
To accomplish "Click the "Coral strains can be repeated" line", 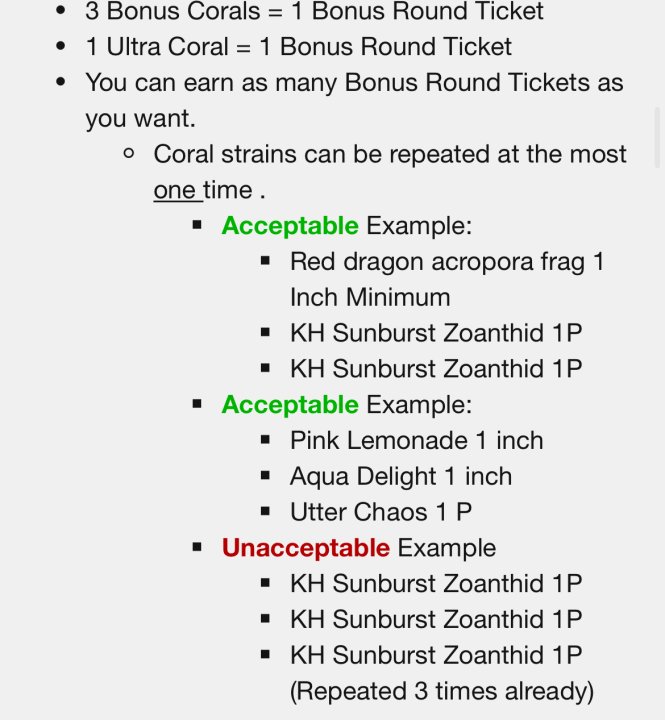I will coord(390,155).
